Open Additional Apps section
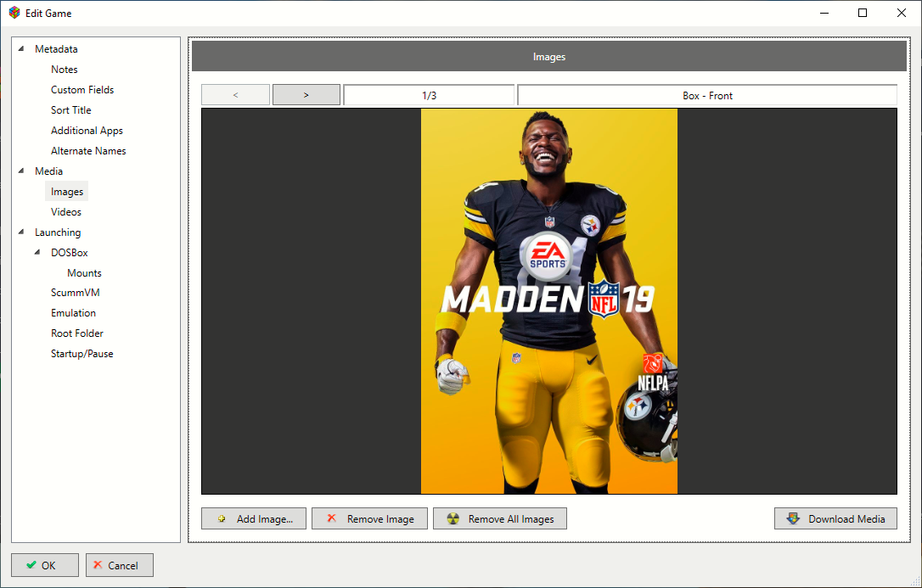The height and width of the screenshot is (588, 922). tap(87, 131)
